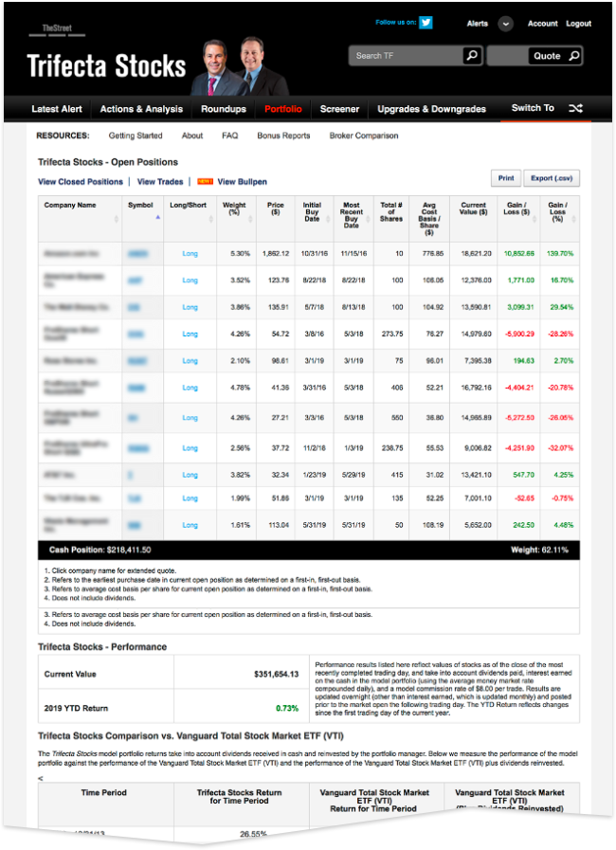The width and height of the screenshot is (616, 850).
Task: Focus the Quote input field
Action: [507, 55]
